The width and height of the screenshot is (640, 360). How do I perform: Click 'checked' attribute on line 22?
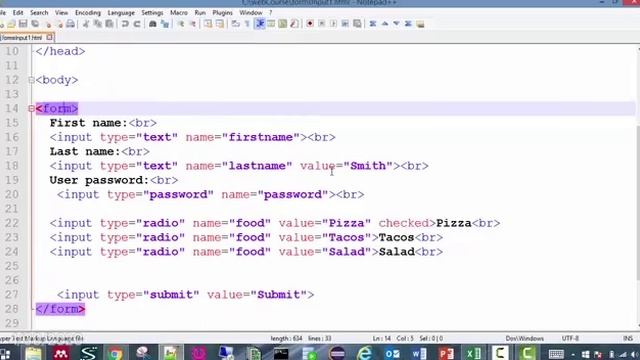403,223
